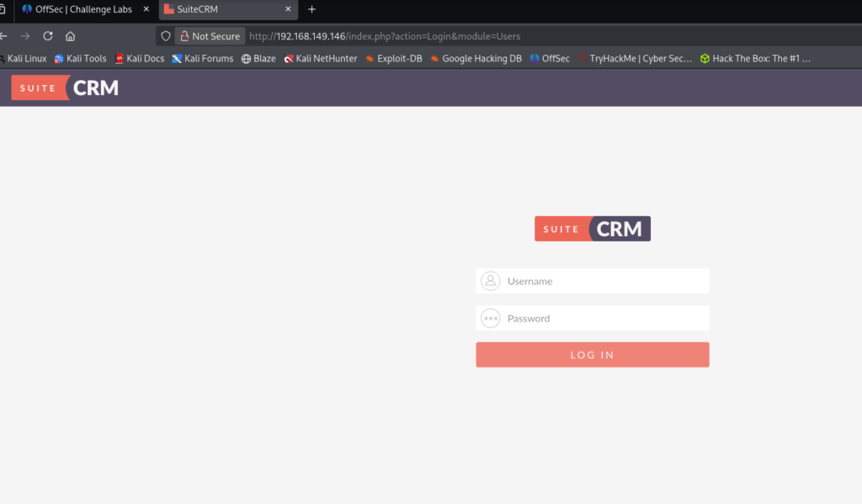Viewport: 862px width, 504px height.
Task: Select the SuiteCRM tab
Action: click(x=219, y=9)
